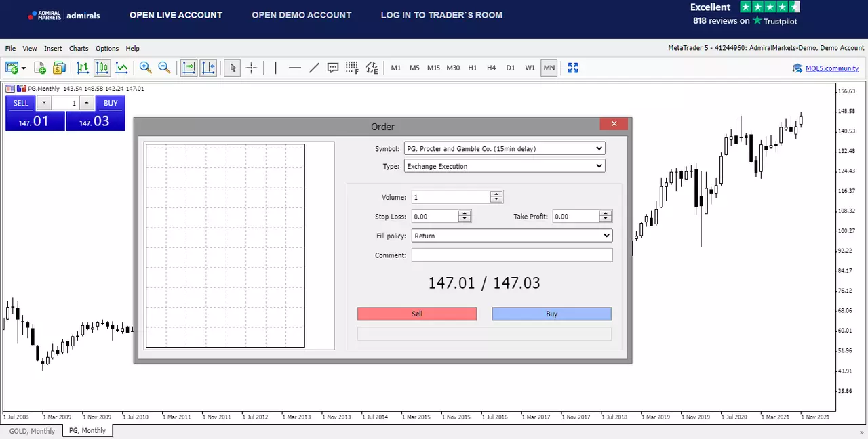This screenshot has width=868, height=439.
Task: Set timeframe to D1
Action: 511,68
